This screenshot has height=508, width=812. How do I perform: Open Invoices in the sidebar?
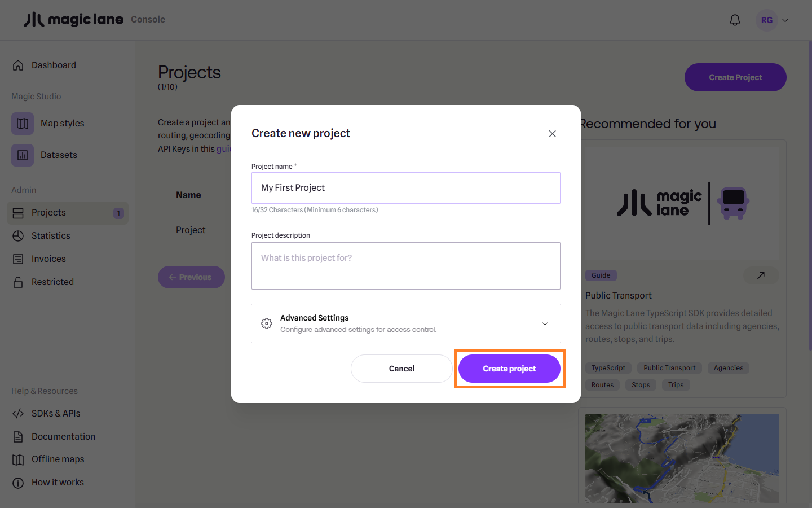[x=48, y=259]
